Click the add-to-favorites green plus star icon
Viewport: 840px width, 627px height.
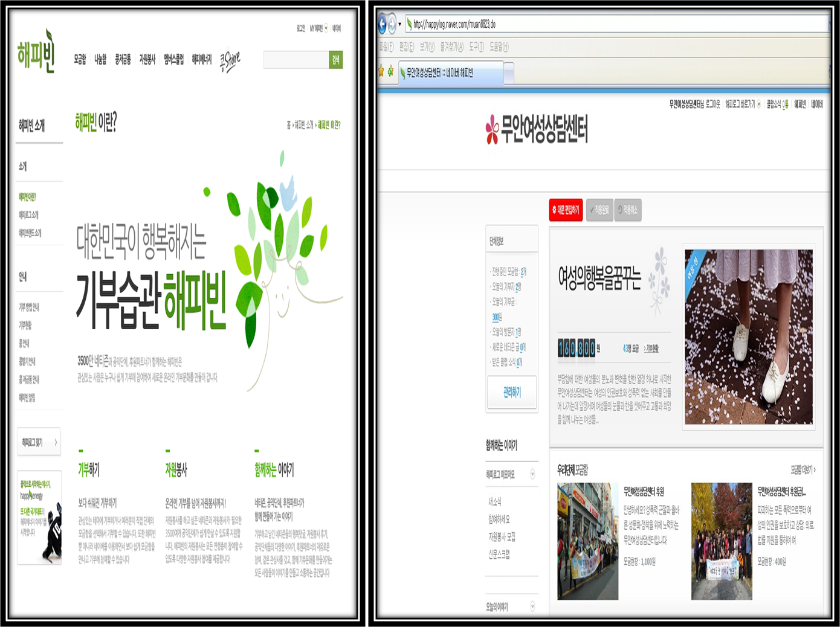point(391,72)
